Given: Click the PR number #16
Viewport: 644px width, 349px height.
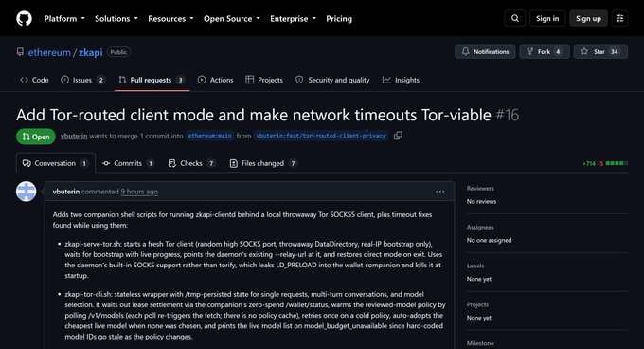Looking at the screenshot, I should point(508,115).
